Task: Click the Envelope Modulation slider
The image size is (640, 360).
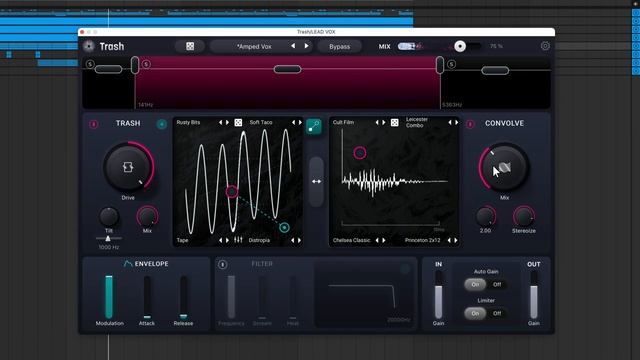Action: pyautogui.click(x=109, y=297)
